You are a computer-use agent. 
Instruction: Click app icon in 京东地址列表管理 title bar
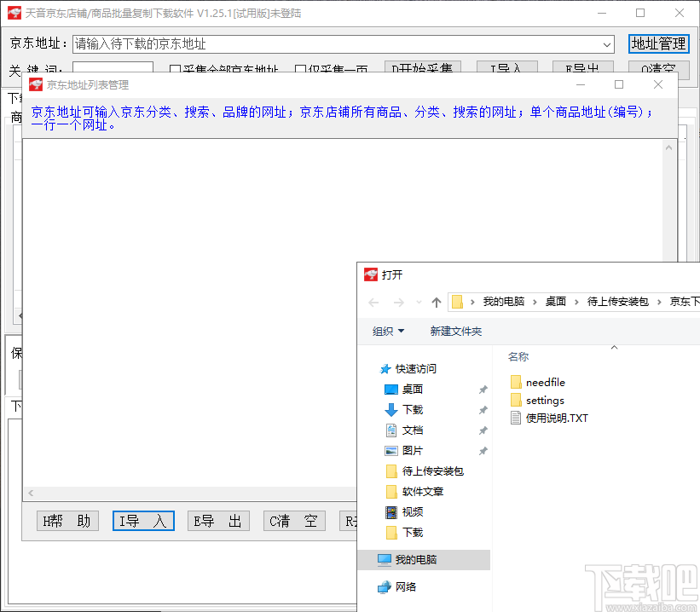[35, 84]
